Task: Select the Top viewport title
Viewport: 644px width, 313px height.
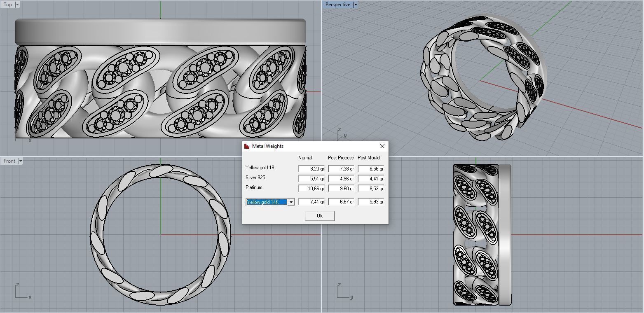Action: 8,5
